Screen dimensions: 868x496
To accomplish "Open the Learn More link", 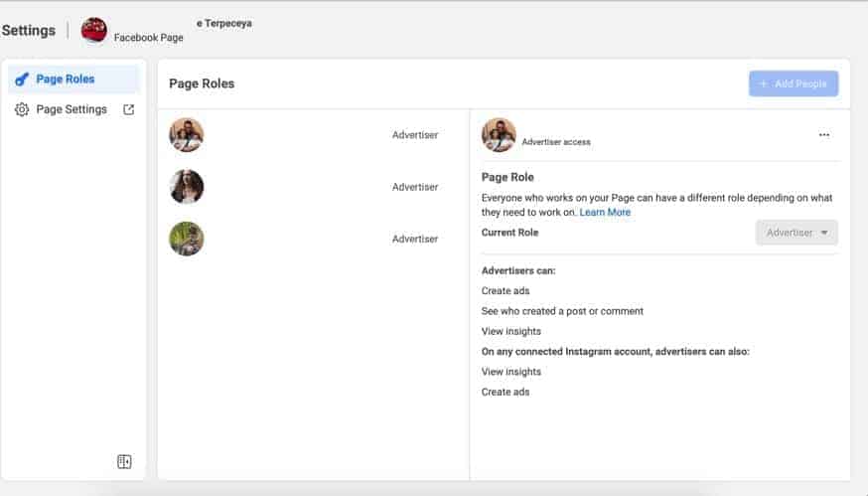I will coord(605,213).
